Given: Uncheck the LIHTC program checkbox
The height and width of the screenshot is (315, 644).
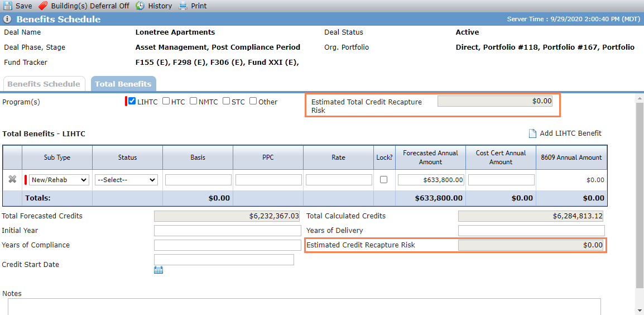Looking at the screenshot, I should pyautogui.click(x=132, y=101).
